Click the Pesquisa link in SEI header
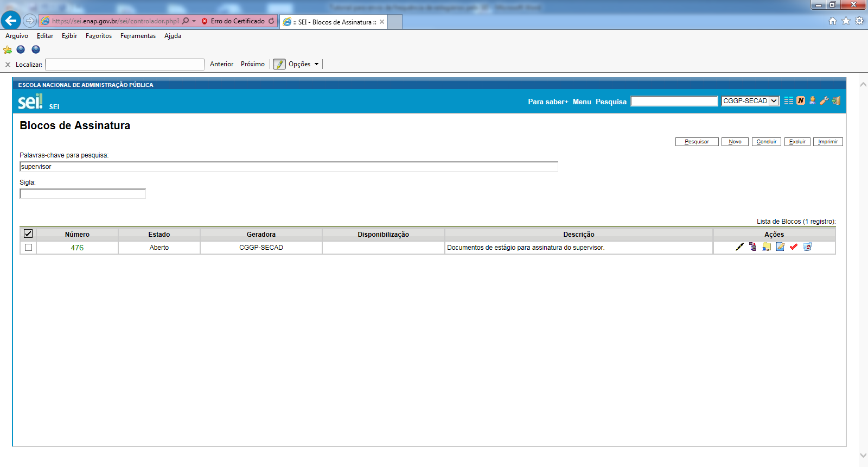 point(611,102)
